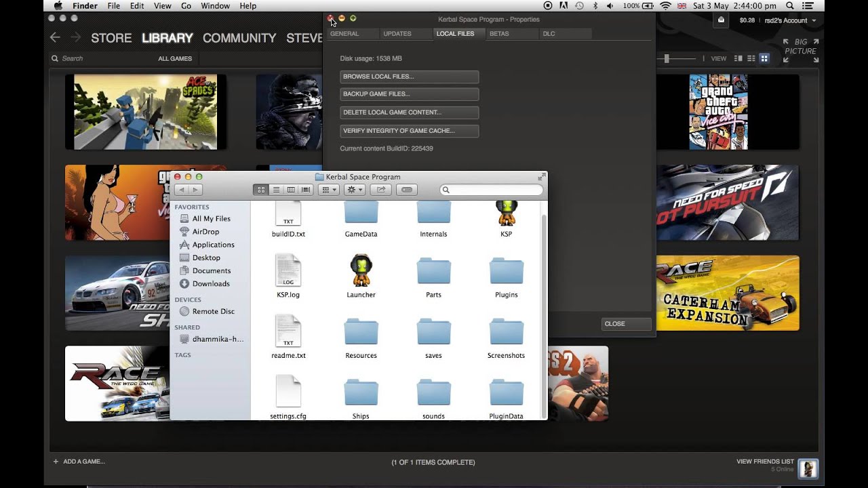This screenshot has width=868, height=488.
Task: Switch Finder to column view
Action: (291, 190)
